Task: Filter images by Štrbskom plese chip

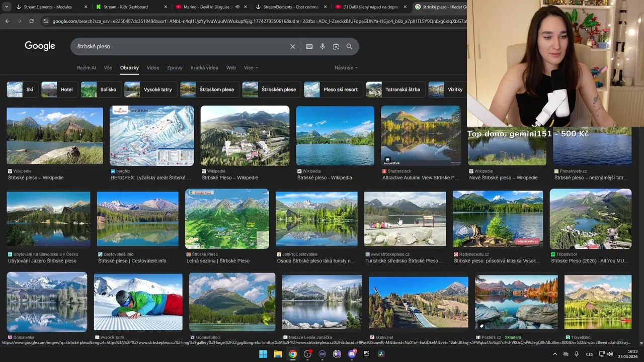Action: point(209,89)
